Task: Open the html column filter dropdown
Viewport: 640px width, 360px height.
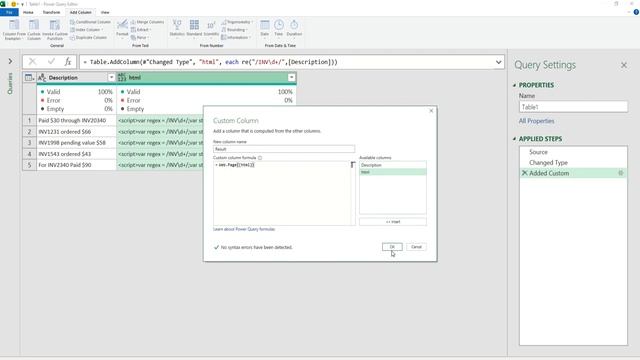Action: [291, 78]
